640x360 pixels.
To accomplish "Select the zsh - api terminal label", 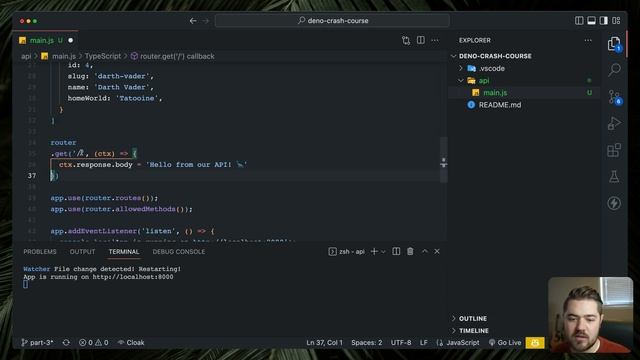I will (x=347, y=251).
